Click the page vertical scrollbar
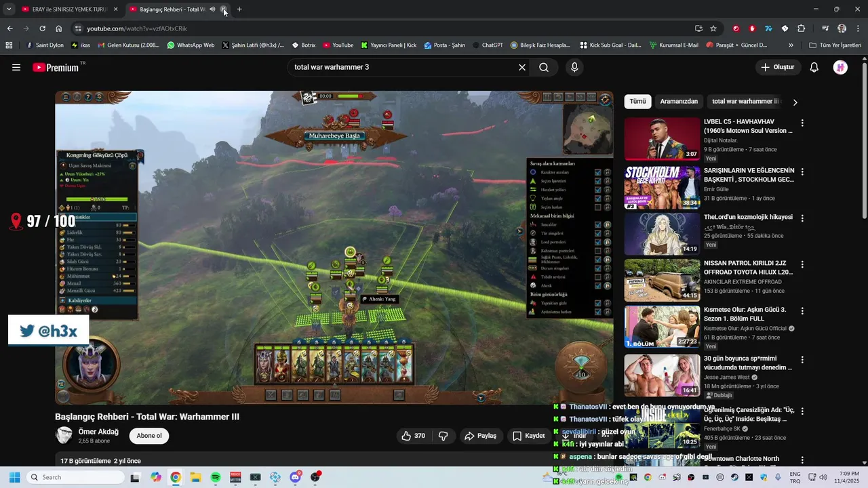 864,140
